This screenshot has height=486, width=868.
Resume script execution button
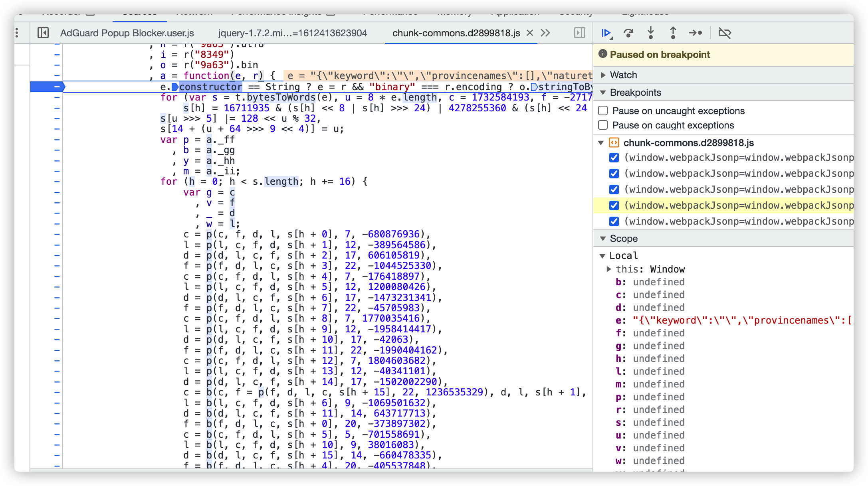point(606,33)
